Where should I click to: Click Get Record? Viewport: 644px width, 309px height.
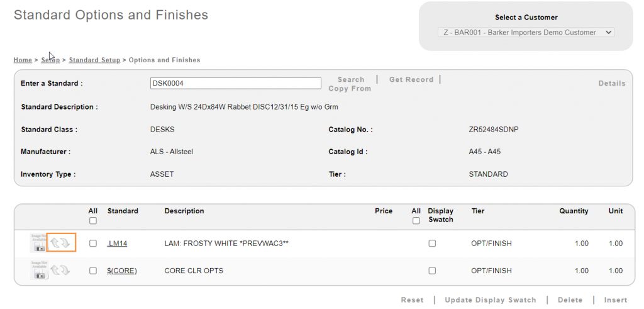pyautogui.click(x=411, y=80)
